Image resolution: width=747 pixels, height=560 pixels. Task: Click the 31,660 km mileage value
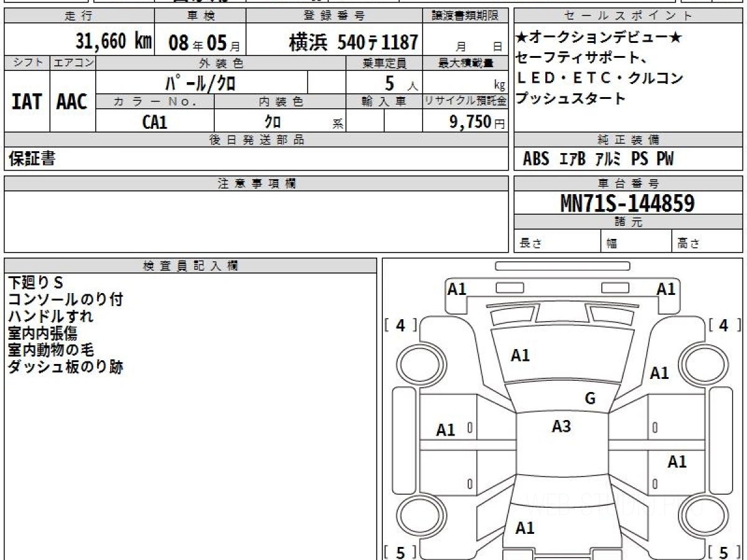[114, 42]
